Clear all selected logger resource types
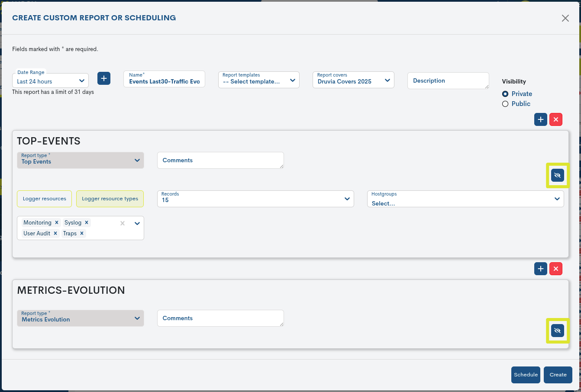The width and height of the screenshot is (581, 392). [123, 223]
